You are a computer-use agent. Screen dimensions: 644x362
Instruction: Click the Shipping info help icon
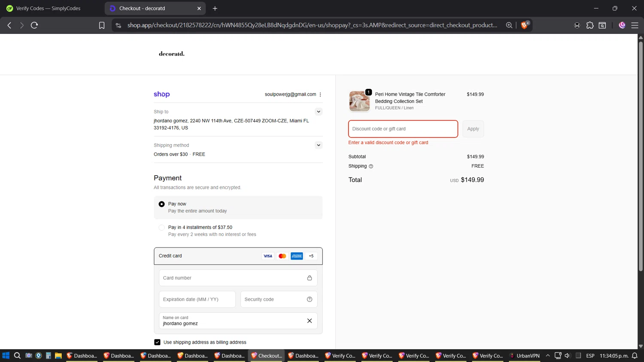point(371,166)
